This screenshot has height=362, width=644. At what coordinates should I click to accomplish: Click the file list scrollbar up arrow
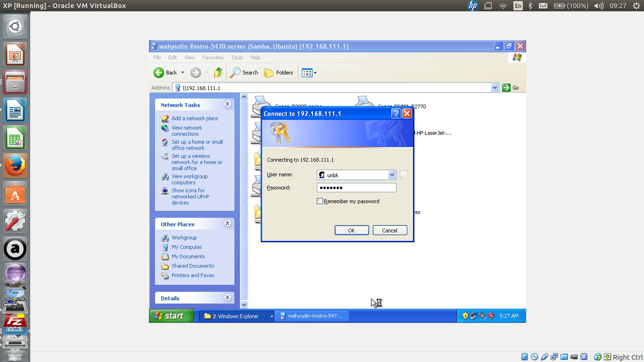(244, 97)
